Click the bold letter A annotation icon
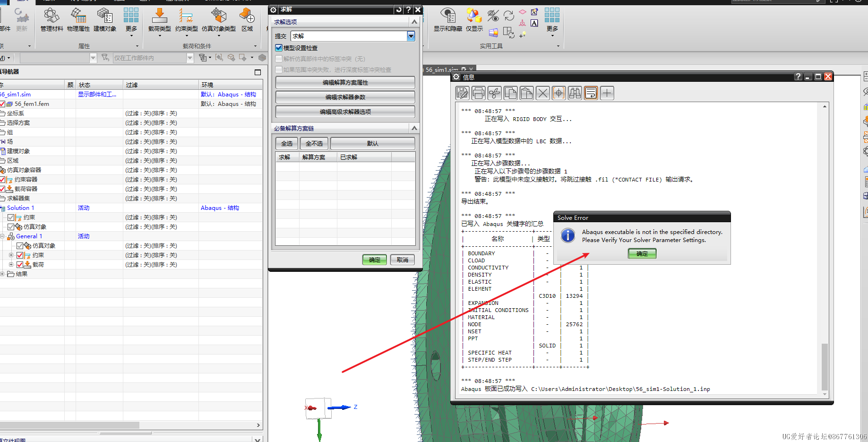This screenshot has height=442, width=868. point(534,23)
